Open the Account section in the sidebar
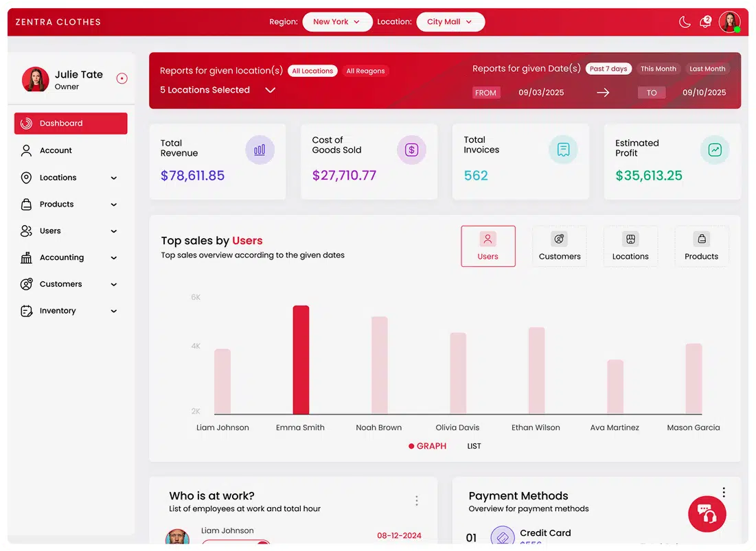The width and height of the screenshot is (756, 551). (x=55, y=150)
